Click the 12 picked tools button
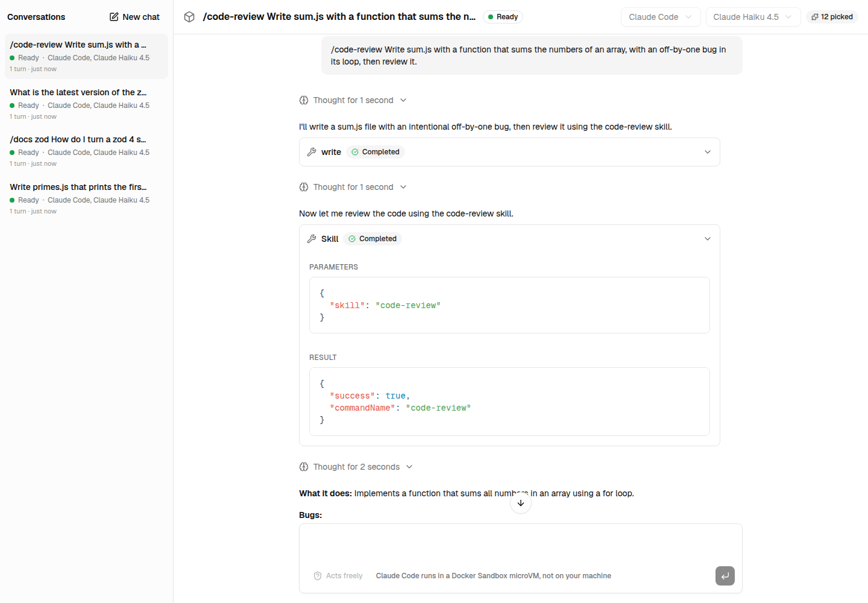The image size is (868, 603). pos(832,17)
